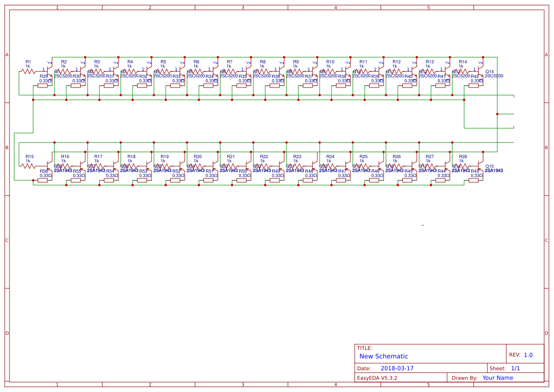The height and width of the screenshot is (392, 554).
Task: Select the emitter resistor R29 symbol
Action: tap(43, 85)
